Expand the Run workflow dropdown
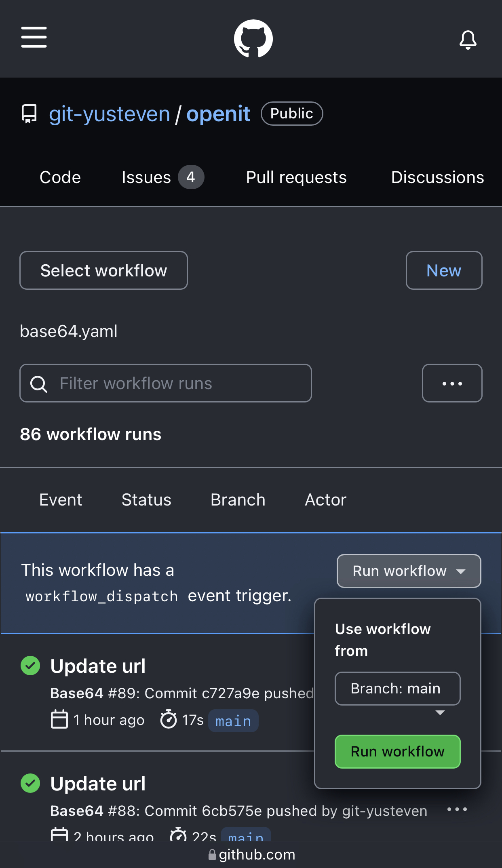 click(x=409, y=571)
